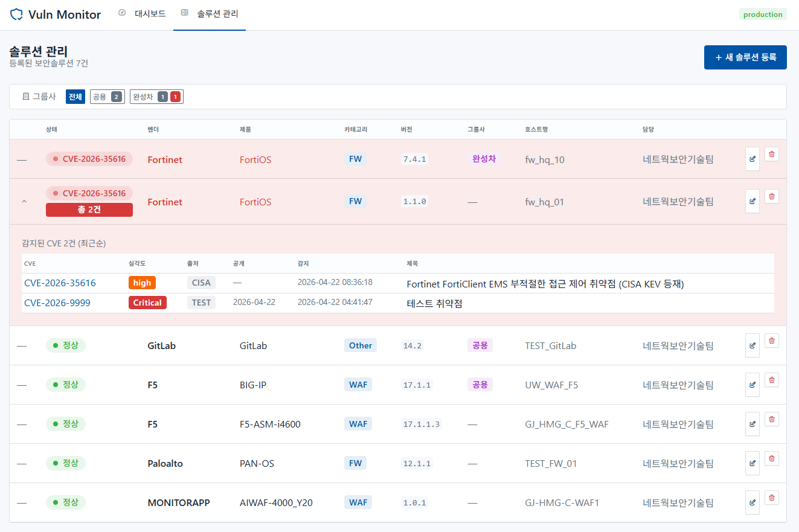Filter by 공용 group
This screenshot has width=799, height=532.
point(107,97)
